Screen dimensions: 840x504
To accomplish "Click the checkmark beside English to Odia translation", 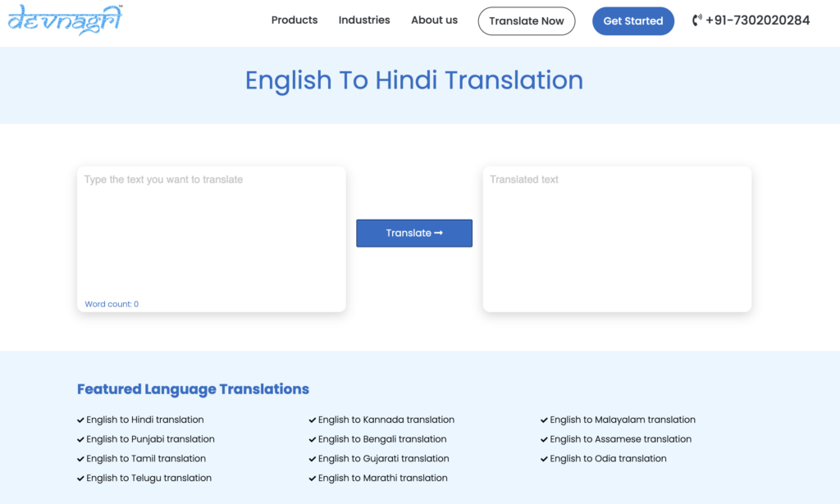I will click(x=545, y=458).
